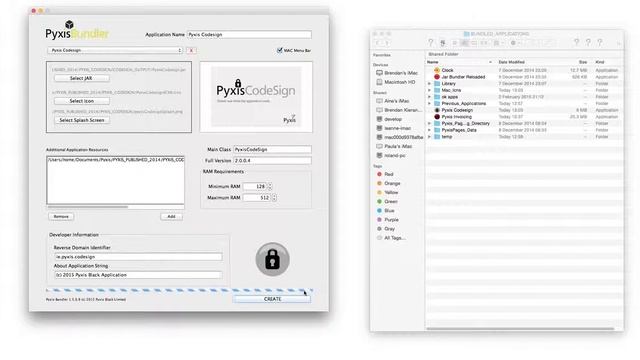Open the Finder Action gear menu
Image resolution: width=640 pixels, height=360 pixels.
tap(515, 43)
